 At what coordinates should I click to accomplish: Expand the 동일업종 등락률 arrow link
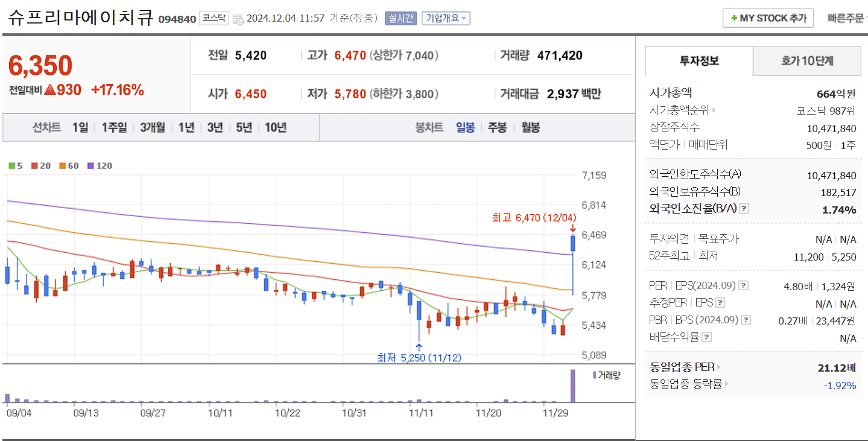pos(726,384)
